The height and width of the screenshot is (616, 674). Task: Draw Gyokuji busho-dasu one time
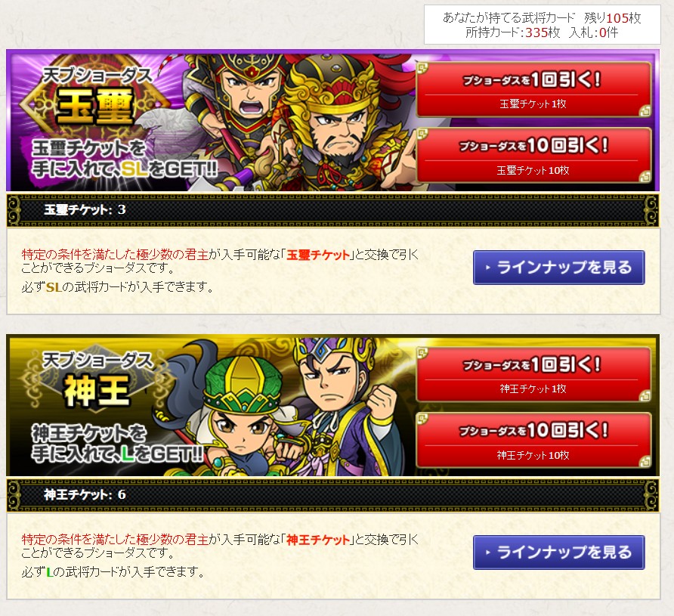(x=533, y=90)
